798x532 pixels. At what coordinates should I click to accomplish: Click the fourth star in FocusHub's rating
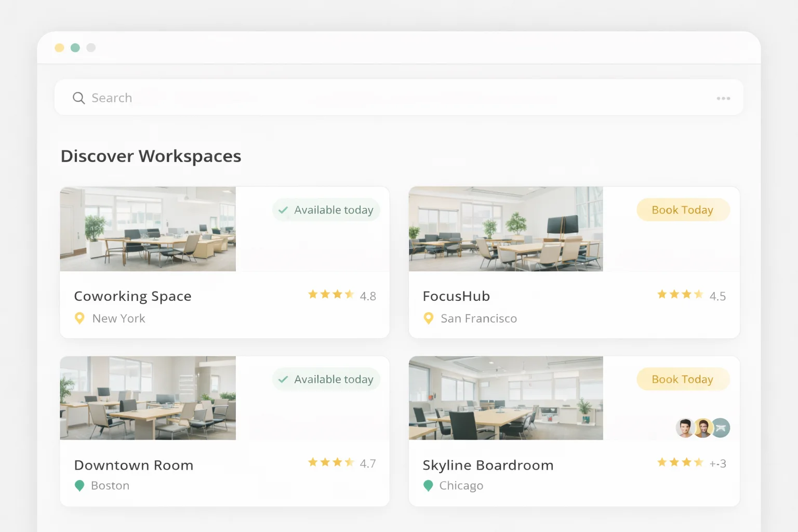(698, 295)
